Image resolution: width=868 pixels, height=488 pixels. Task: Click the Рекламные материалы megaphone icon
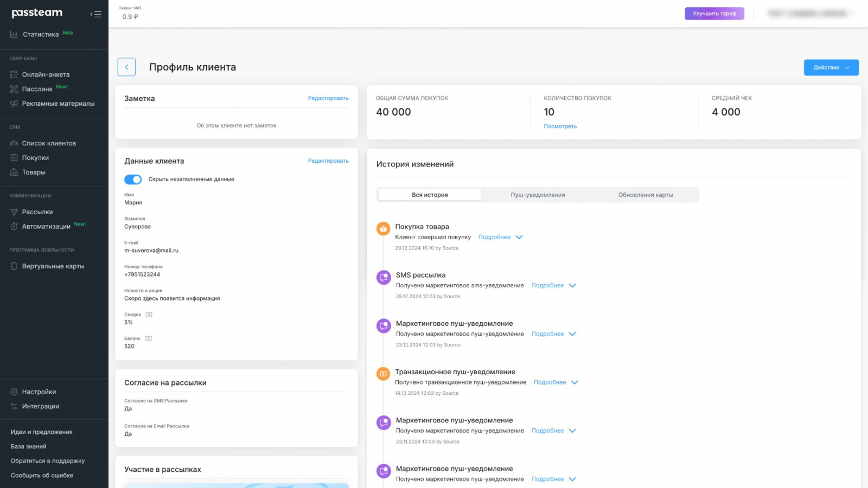pos(14,104)
